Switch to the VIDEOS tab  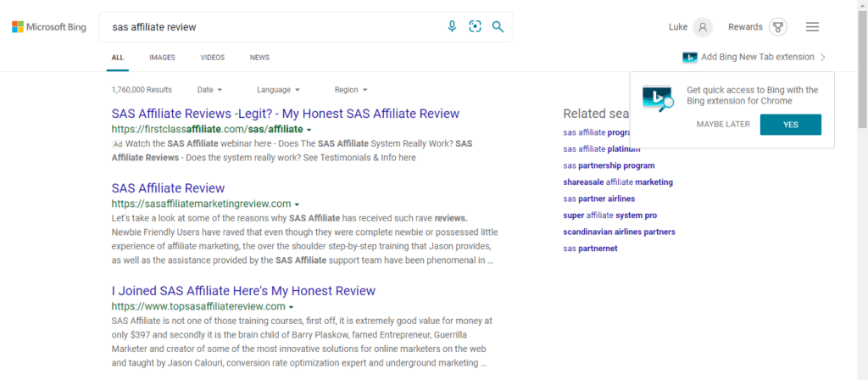[x=213, y=58]
